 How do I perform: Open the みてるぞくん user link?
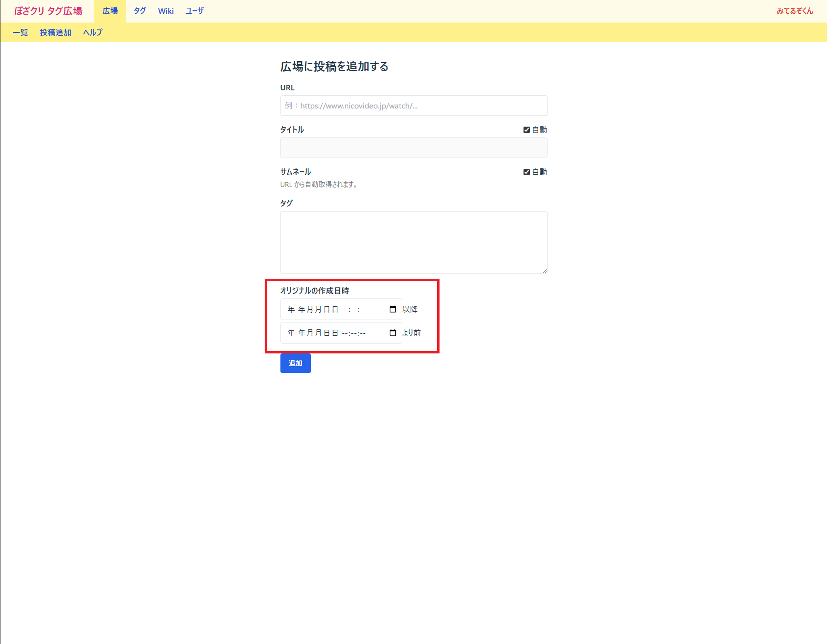795,11
